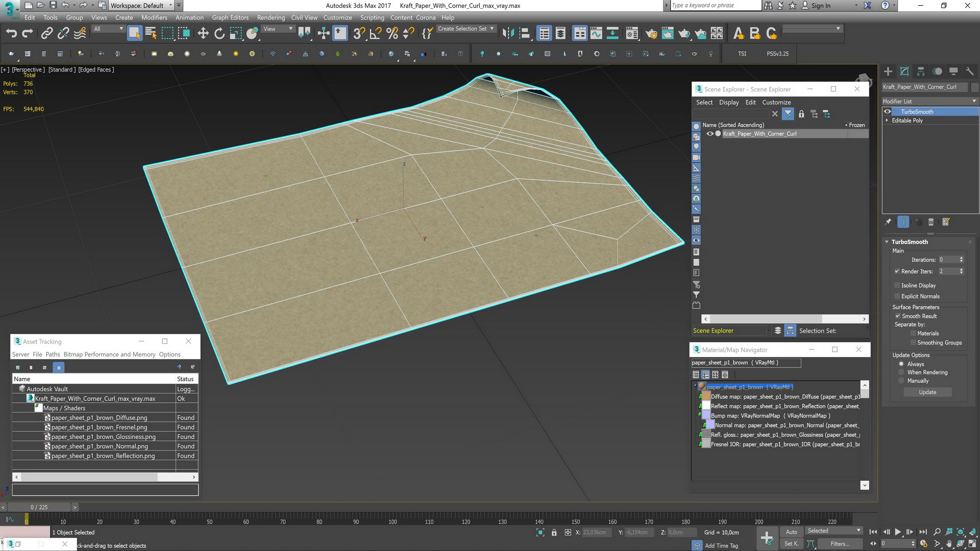Click remove modifier trash icon
Viewport: 980px width, 551px height.
pyautogui.click(x=930, y=222)
